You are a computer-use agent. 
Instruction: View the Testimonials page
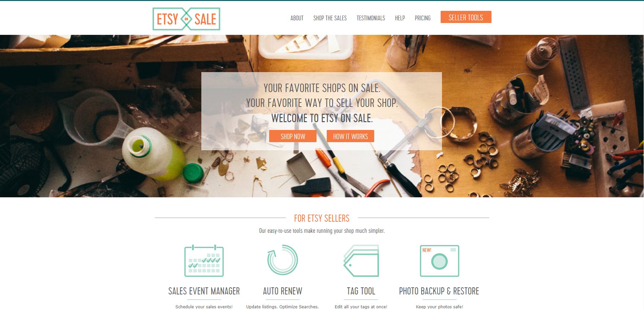click(x=371, y=18)
